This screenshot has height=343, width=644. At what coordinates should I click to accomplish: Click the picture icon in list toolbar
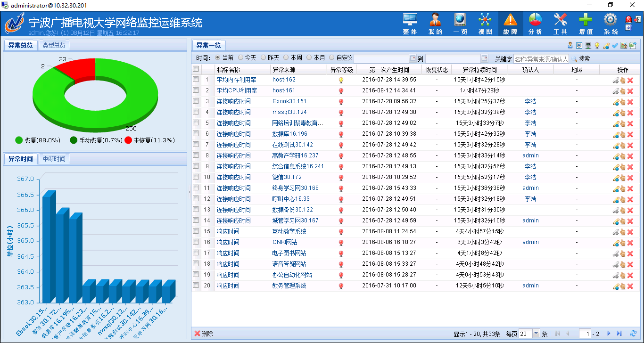tap(624, 45)
